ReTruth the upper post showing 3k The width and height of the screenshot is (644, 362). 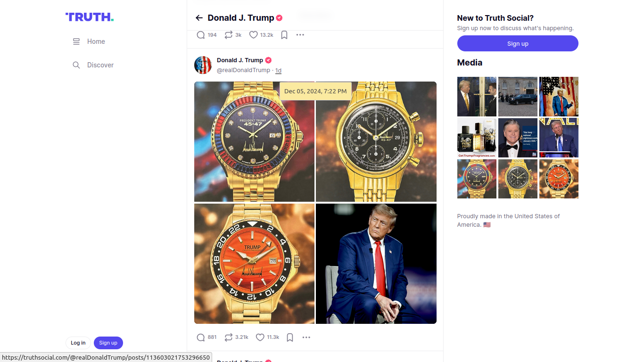click(x=233, y=35)
